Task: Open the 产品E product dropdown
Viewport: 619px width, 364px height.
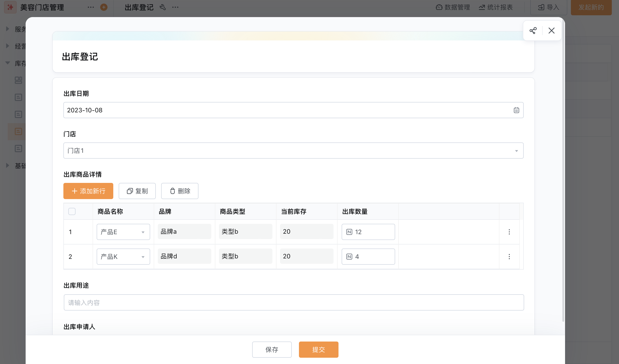Action: point(123,232)
